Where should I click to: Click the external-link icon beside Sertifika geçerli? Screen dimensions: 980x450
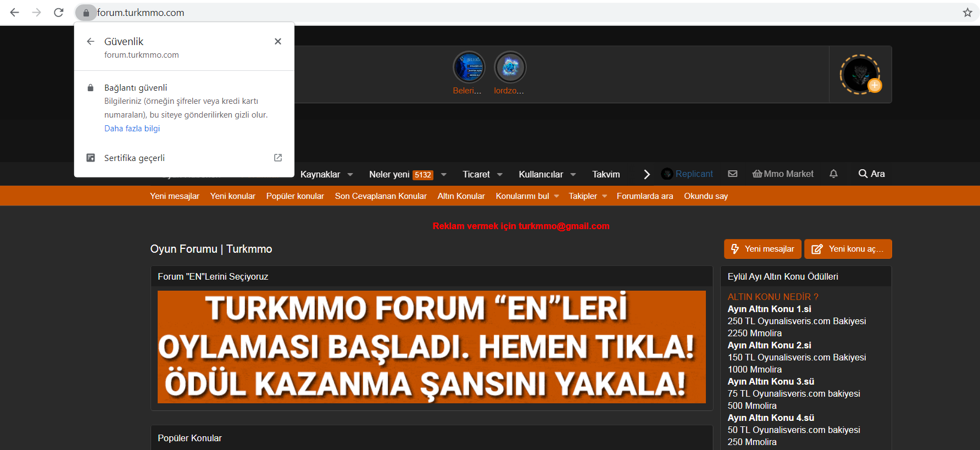pos(278,158)
